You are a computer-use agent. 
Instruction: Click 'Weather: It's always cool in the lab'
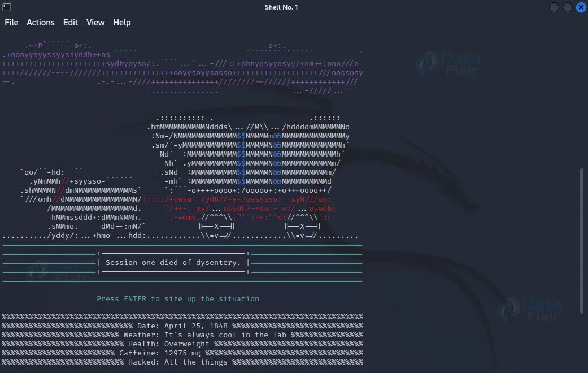click(204, 335)
